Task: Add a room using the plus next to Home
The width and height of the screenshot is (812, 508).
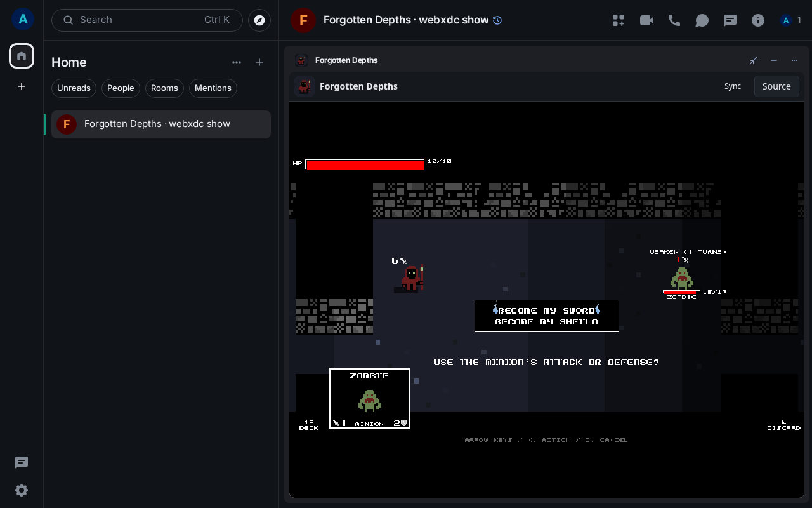Action: [259, 62]
